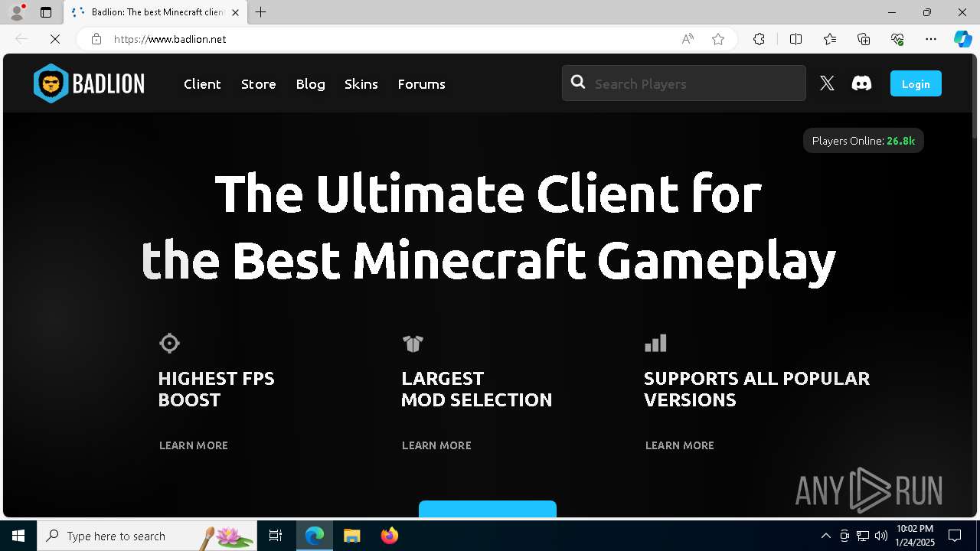This screenshot has width=980, height=551.
Task: Open browser Extensions menu
Action: tap(759, 39)
